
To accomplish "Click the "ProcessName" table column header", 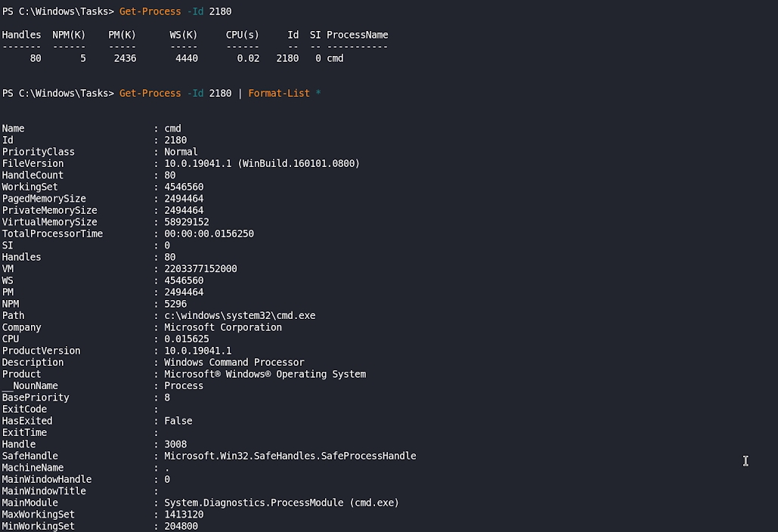I will [x=357, y=35].
